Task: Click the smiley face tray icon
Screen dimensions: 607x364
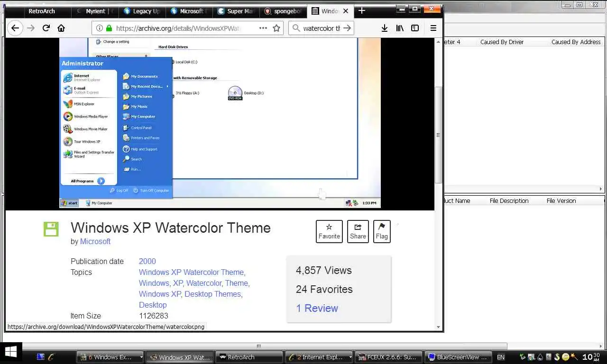Action: [x=565, y=357]
